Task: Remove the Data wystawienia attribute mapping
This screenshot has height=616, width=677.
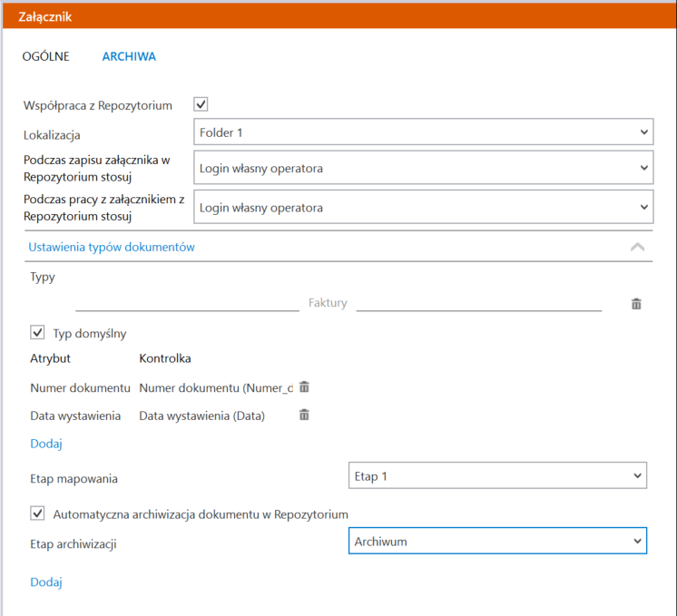Action: [304, 415]
